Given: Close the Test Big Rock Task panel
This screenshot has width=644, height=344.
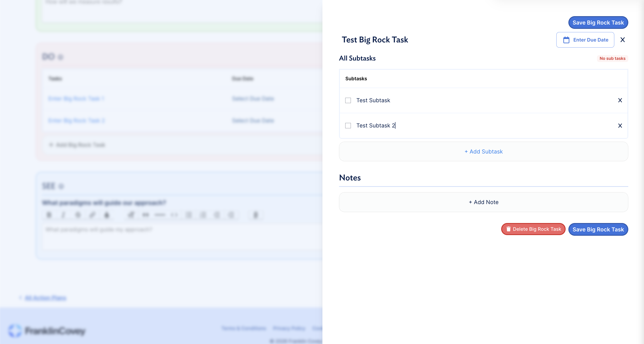Looking at the screenshot, I should point(622,40).
